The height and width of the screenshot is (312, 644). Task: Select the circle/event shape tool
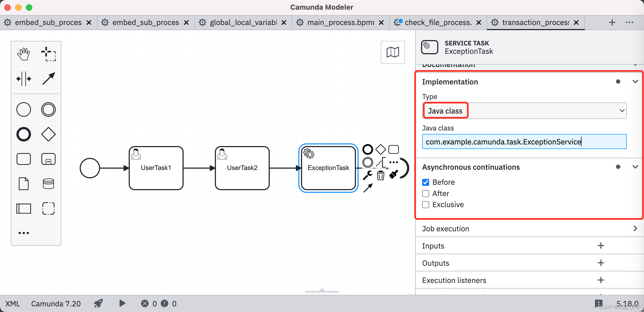click(x=23, y=110)
